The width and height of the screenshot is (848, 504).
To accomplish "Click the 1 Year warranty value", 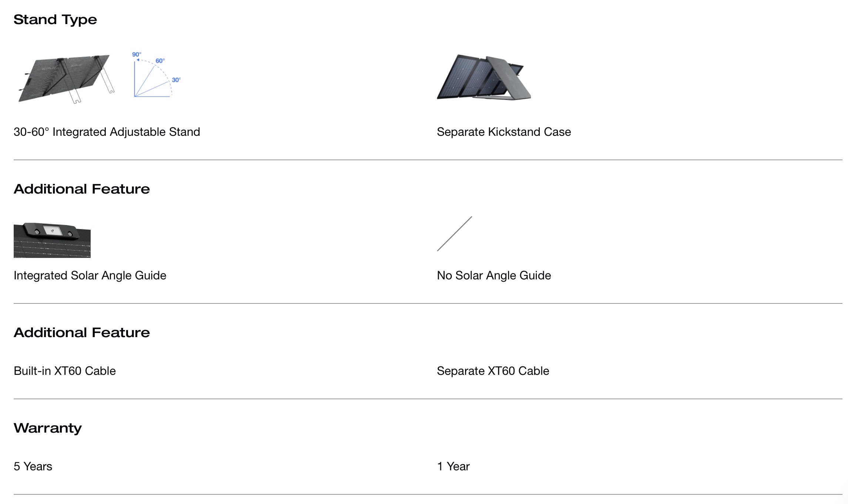I will (453, 466).
